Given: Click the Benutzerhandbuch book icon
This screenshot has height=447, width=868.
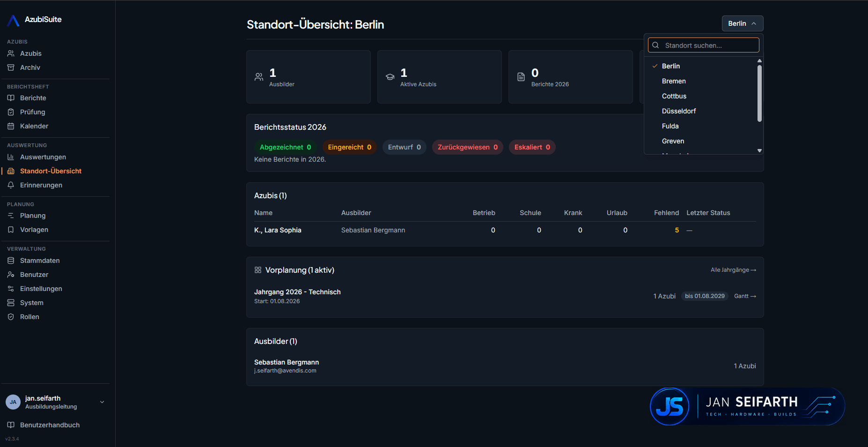Looking at the screenshot, I should (11, 425).
